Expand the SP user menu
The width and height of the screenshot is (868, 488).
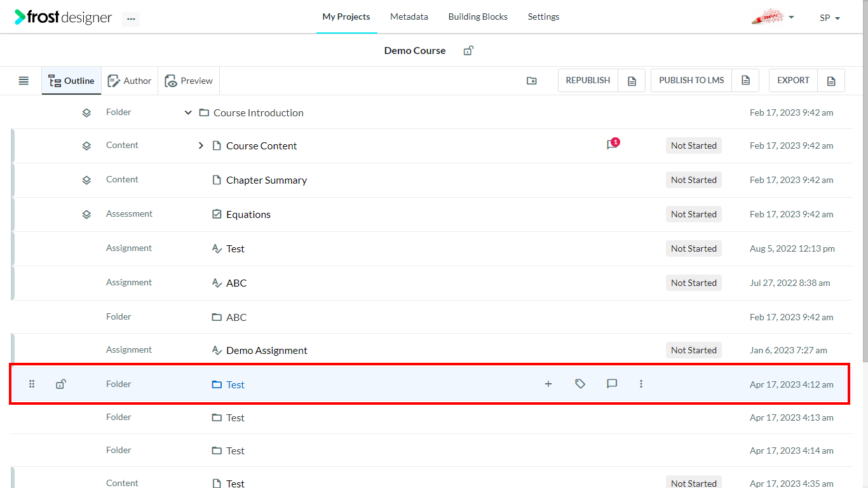click(x=830, y=18)
